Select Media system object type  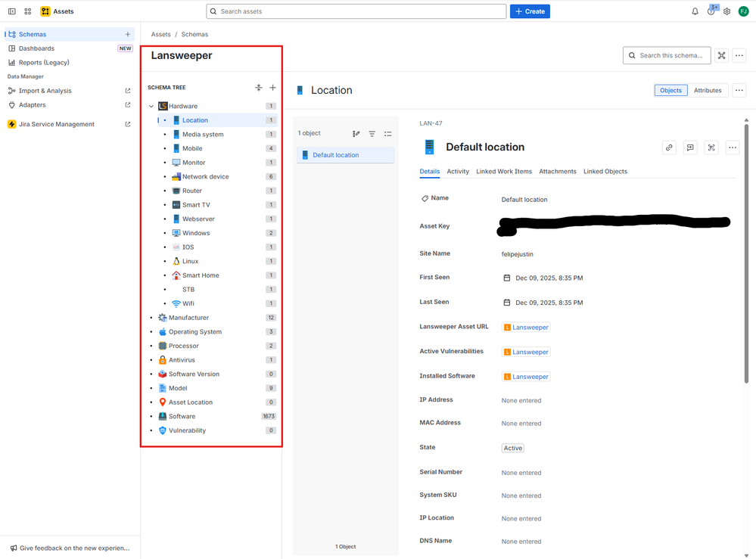click(x=203, y=135)
